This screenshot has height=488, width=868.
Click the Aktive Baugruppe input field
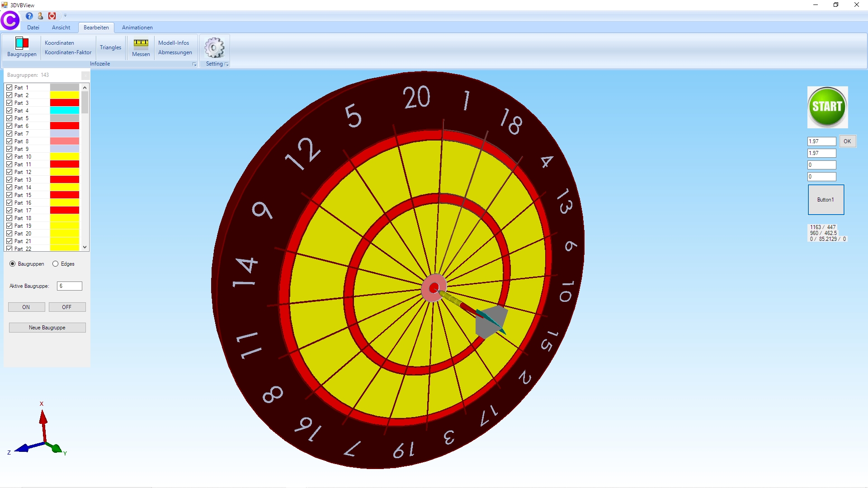click(x=69, y=286)
